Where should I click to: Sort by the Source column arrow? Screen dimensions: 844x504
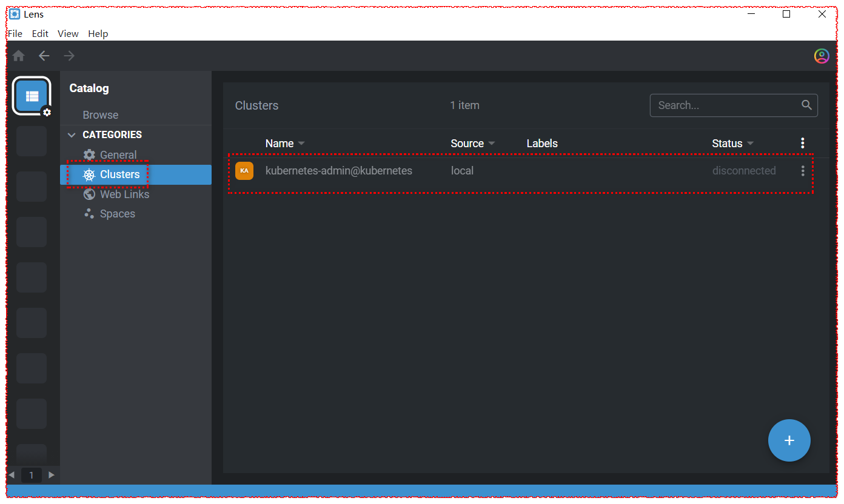coord(492,144)
